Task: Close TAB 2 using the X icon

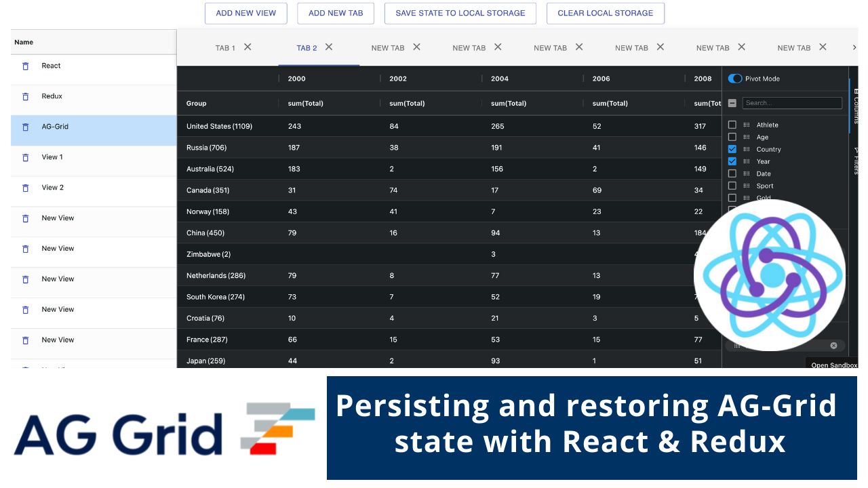Action: 329,47
